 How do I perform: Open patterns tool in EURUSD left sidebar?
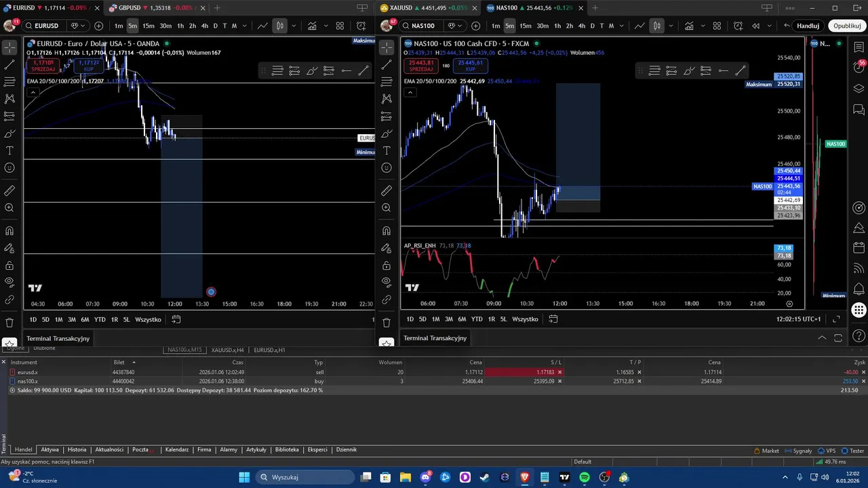pyautogui.click(x=9, y=99)
